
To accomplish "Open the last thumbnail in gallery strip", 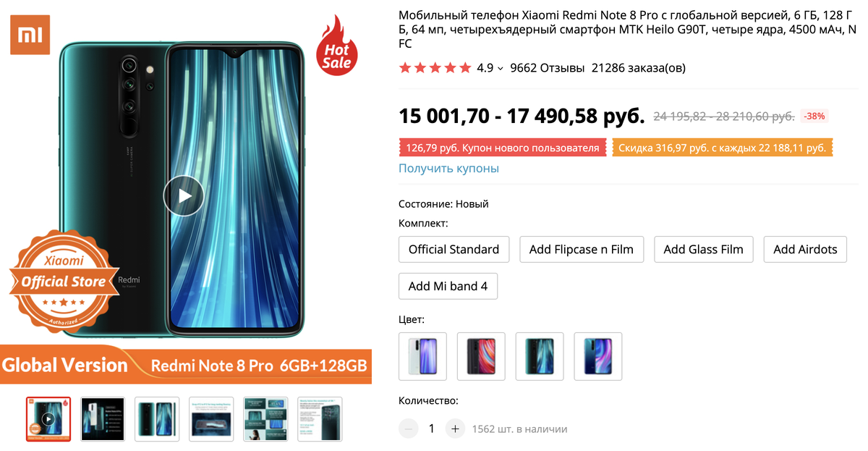I will pyautogui.click(x=320, y=419).
